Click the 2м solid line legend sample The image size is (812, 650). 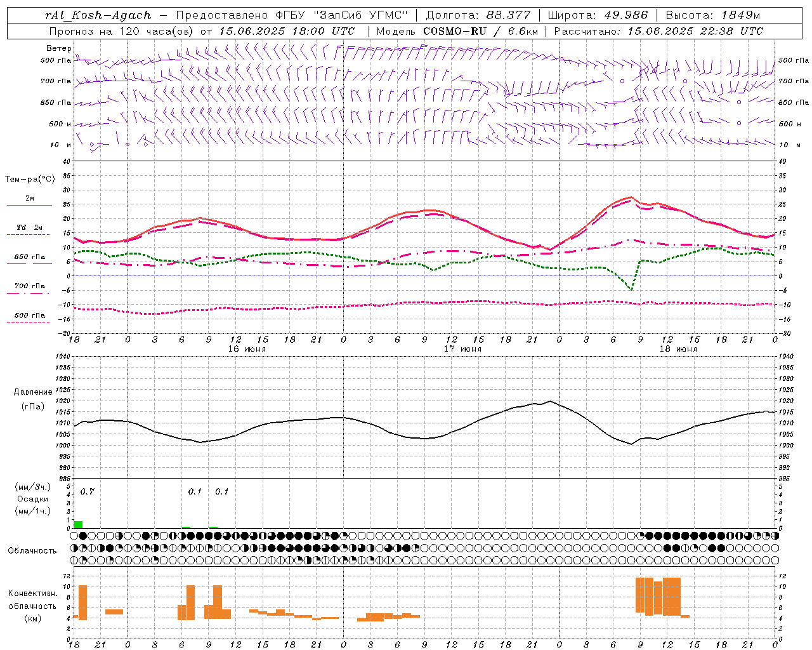point(29,205)
